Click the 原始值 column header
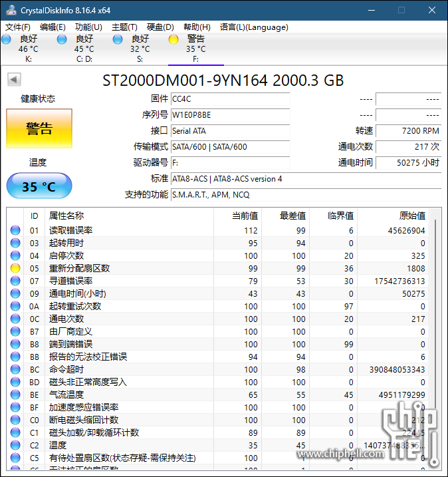 click(393, 216)
